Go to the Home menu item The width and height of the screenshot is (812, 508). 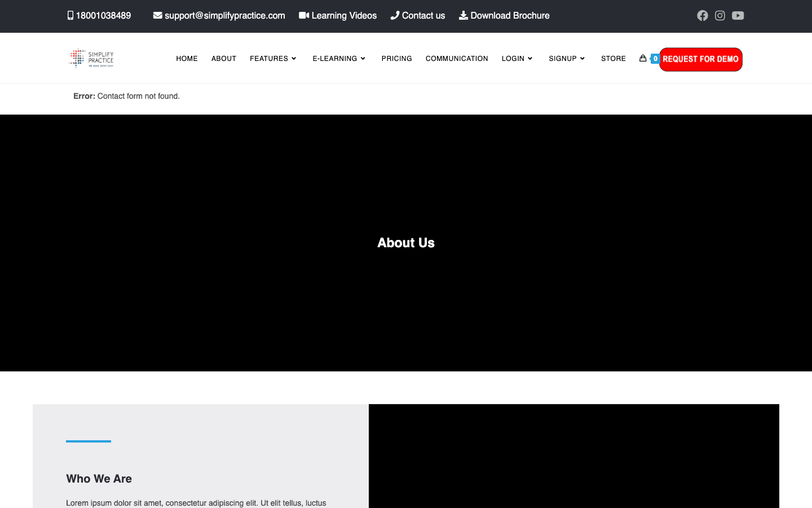click(187, 59)
